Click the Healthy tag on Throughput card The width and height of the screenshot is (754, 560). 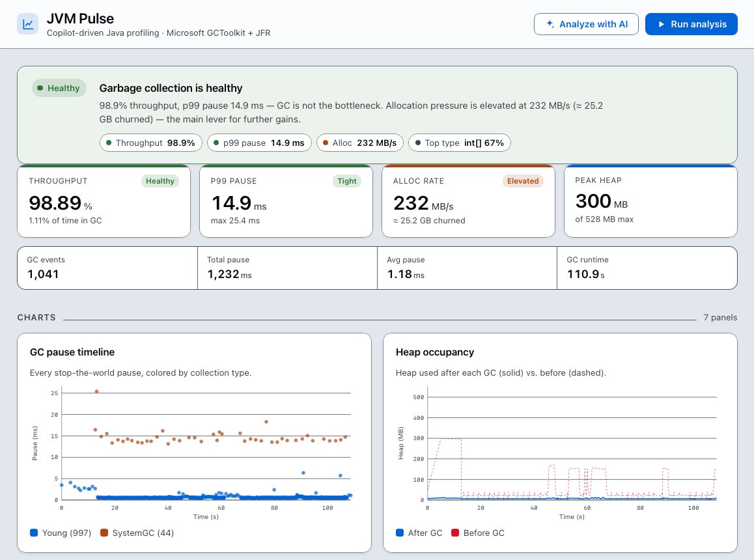tap(160, 181)
